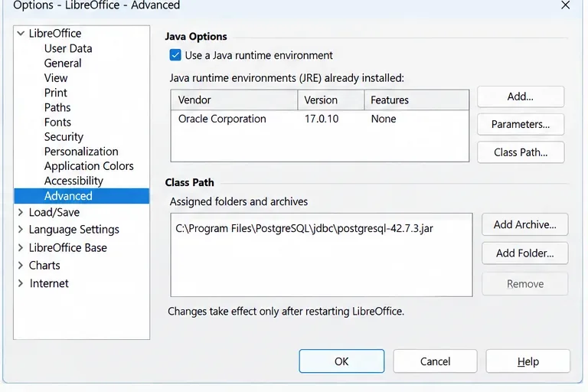588x392 pixels.
Task: Open the Class Path... dialog
Action: pos(521,152)
